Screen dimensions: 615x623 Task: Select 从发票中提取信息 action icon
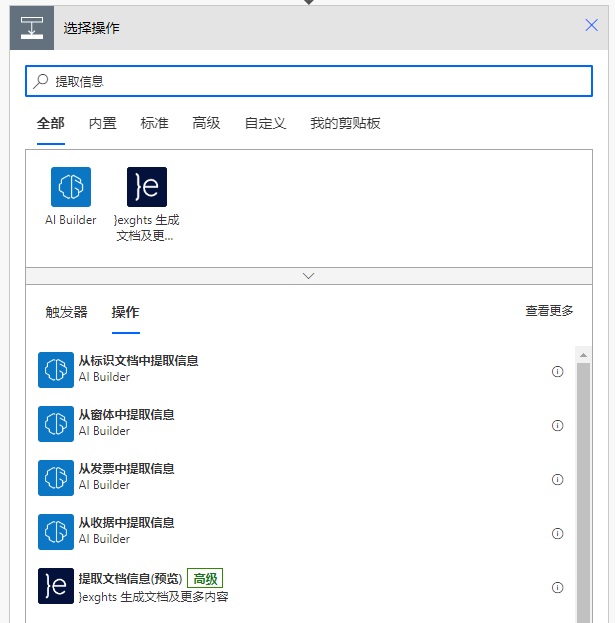point(56,478)
